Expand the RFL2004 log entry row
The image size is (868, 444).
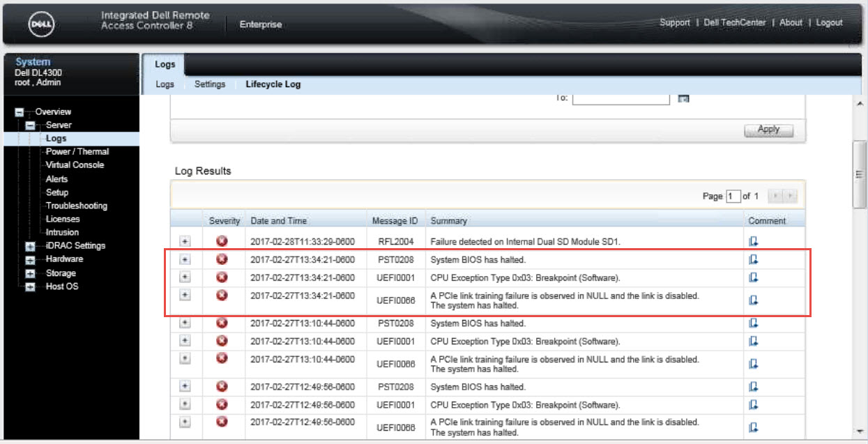[185, 241]
